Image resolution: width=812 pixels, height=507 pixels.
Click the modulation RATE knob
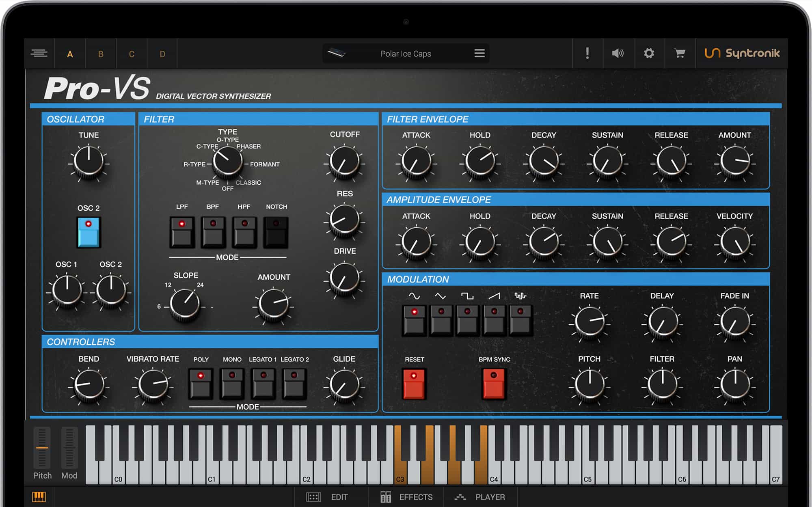(x=589, y=322)
